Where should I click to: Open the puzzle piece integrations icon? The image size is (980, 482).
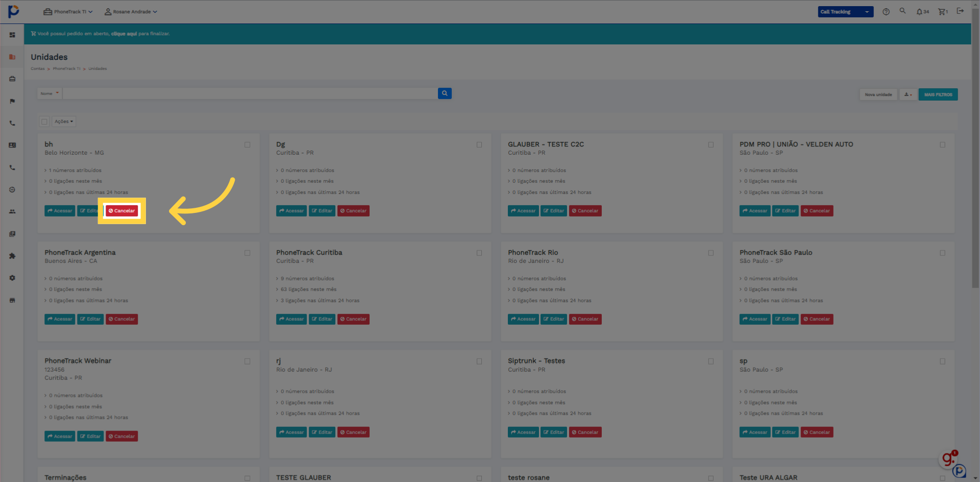[x=12, y=256]
